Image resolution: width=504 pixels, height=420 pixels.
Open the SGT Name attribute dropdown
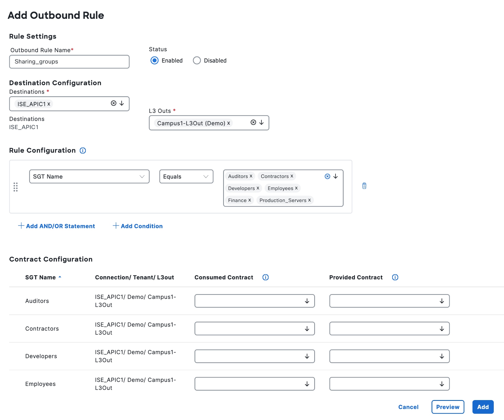[x=89, y=177]
